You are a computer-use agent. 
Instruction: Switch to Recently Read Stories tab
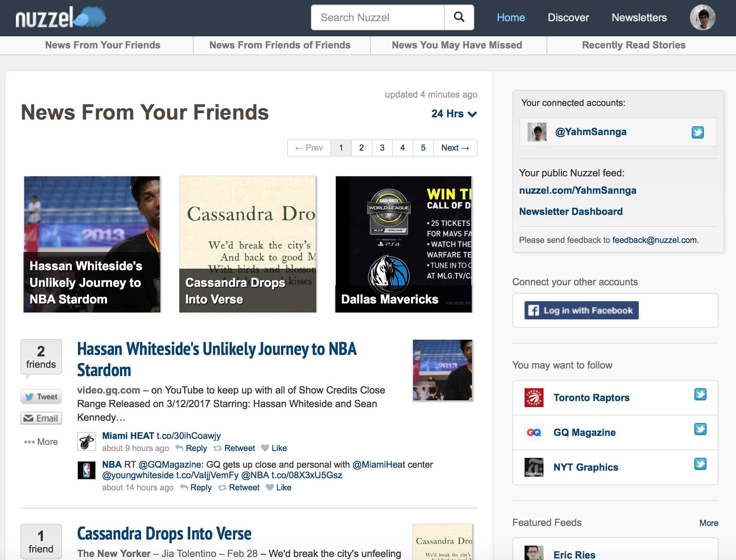click(x=634, y=45)
